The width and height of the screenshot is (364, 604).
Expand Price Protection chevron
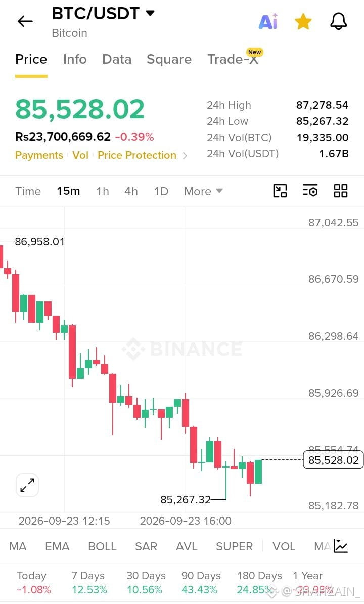pyautogui.click(x=185, y=156)
